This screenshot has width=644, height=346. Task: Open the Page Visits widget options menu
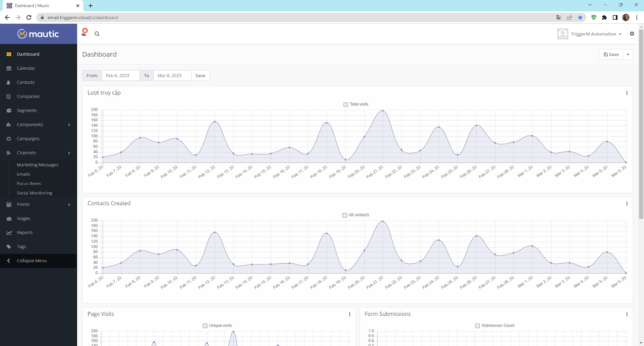[349, 314]
